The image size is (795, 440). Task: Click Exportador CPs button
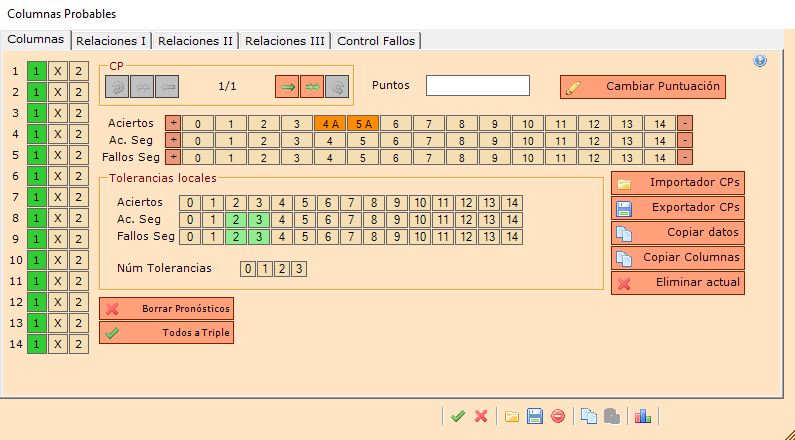point(678,208)
